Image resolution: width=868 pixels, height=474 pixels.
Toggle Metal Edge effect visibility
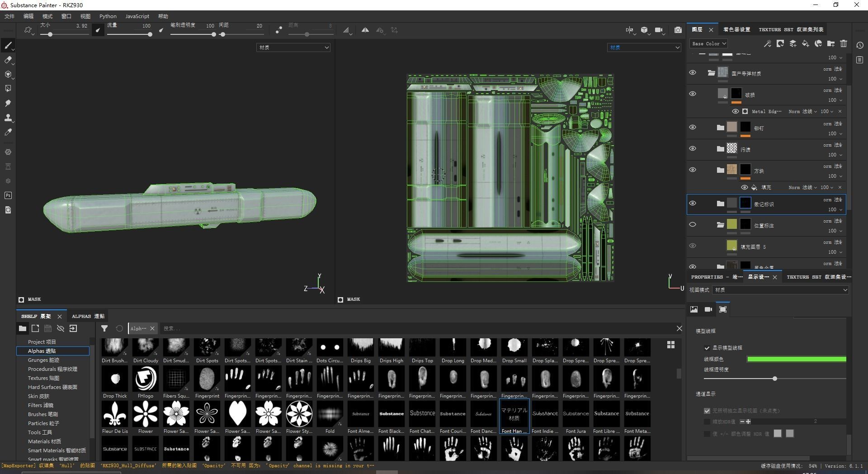click(x=736, y=111)
